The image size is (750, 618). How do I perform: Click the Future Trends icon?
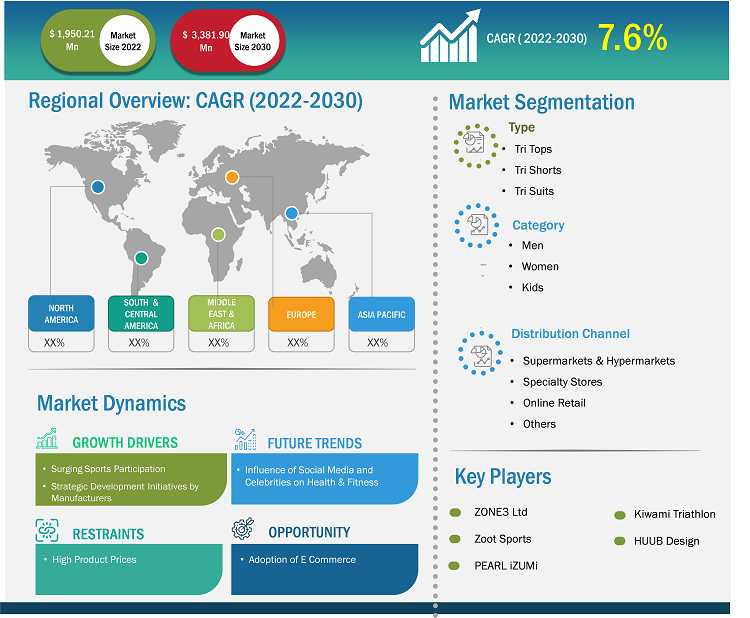[245, 440]
